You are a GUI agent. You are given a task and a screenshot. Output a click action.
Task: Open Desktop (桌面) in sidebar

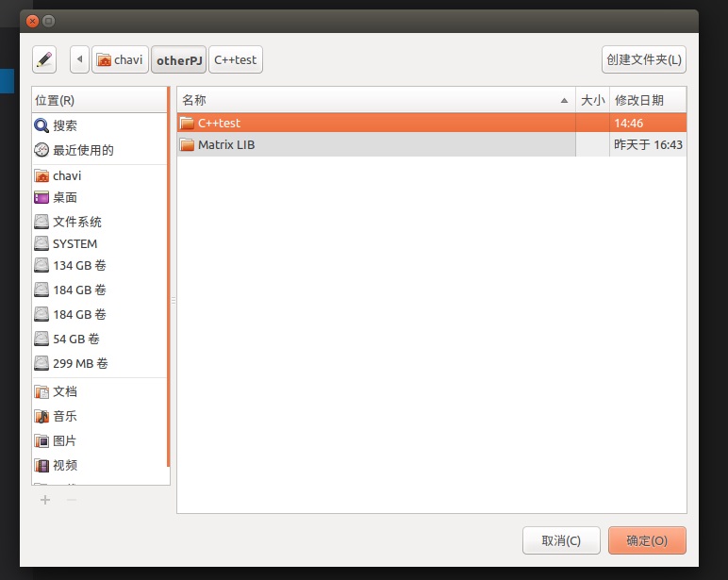(65, 197)
